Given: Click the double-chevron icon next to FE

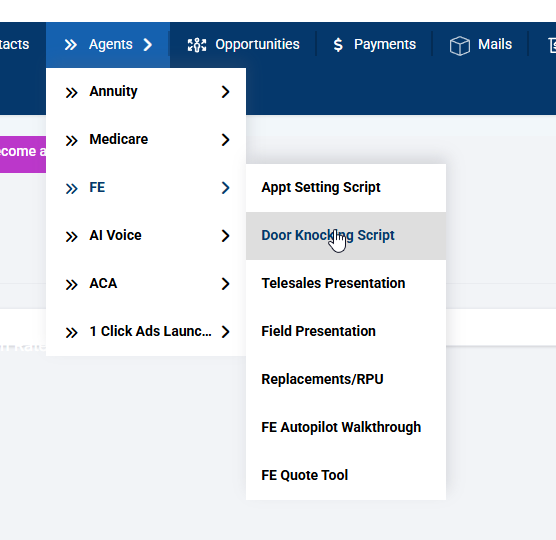Looking at the screenshot, I should 71,188.
